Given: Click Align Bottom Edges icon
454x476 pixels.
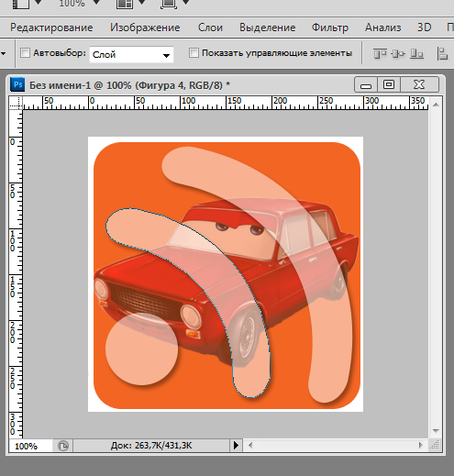Looking at the screenshot, I should [416, 54].
